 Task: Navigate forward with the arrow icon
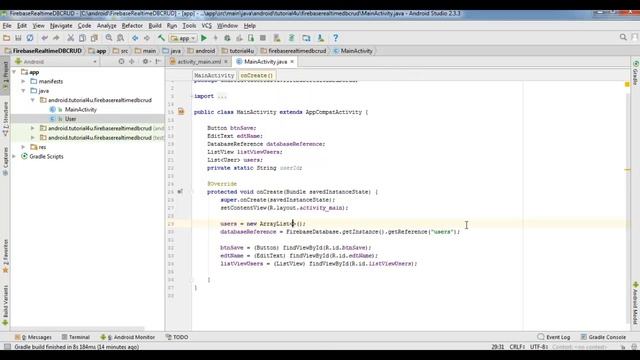click(x=147, y=38)
